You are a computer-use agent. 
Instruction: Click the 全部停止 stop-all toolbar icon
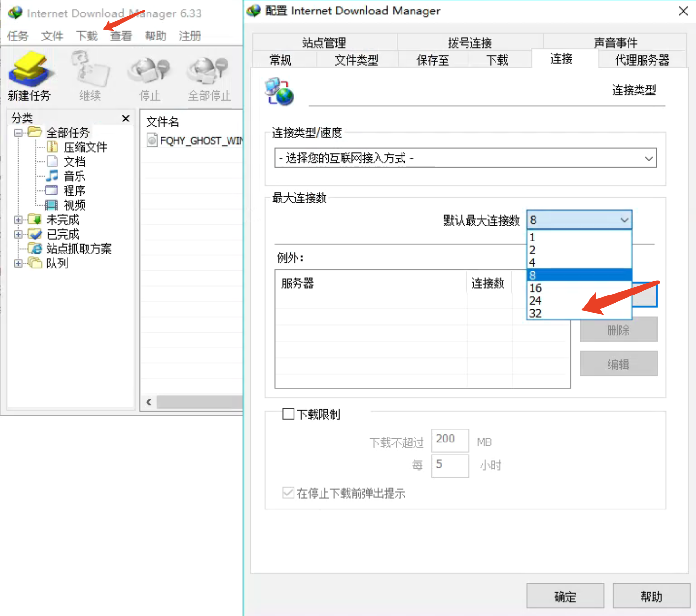tap(209, 70)
